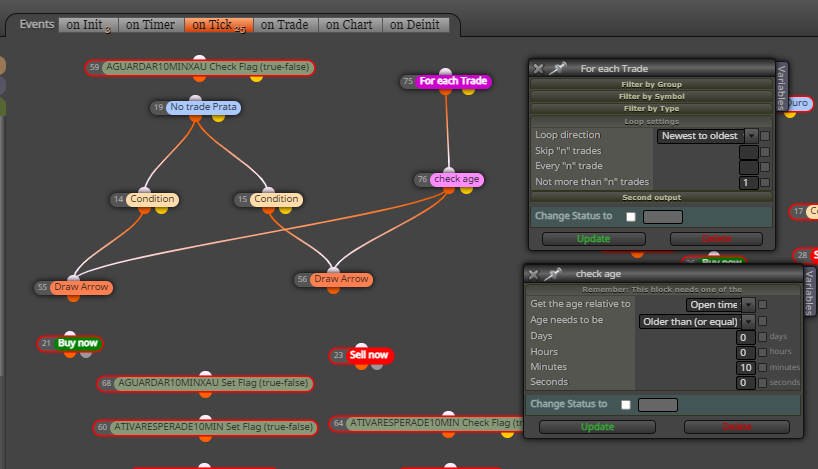Expand the Second output section
818x469 pixels.
click(x=651, y=197)
